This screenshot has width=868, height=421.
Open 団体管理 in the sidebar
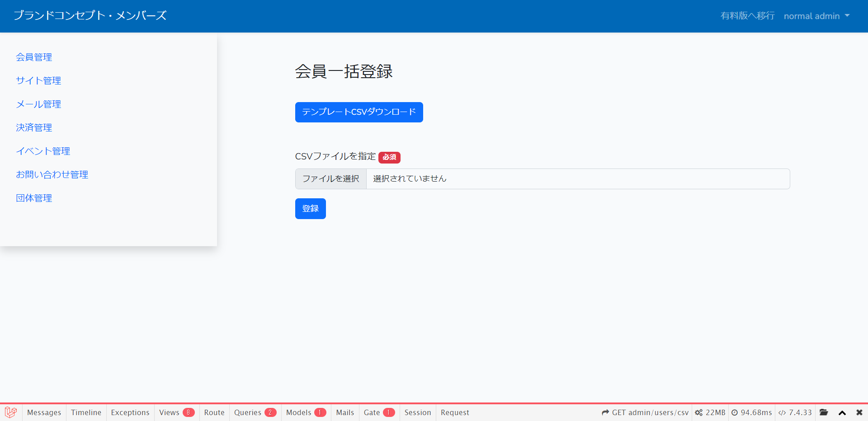click(34, 198)
